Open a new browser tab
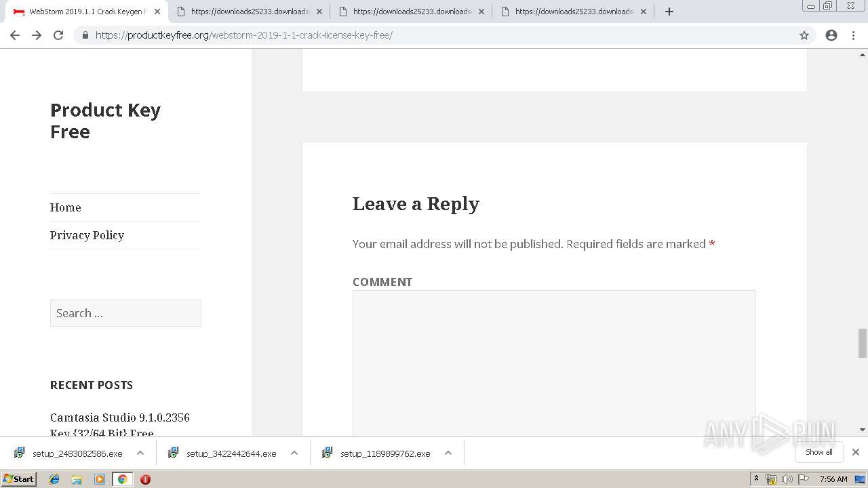 [669, 12]
